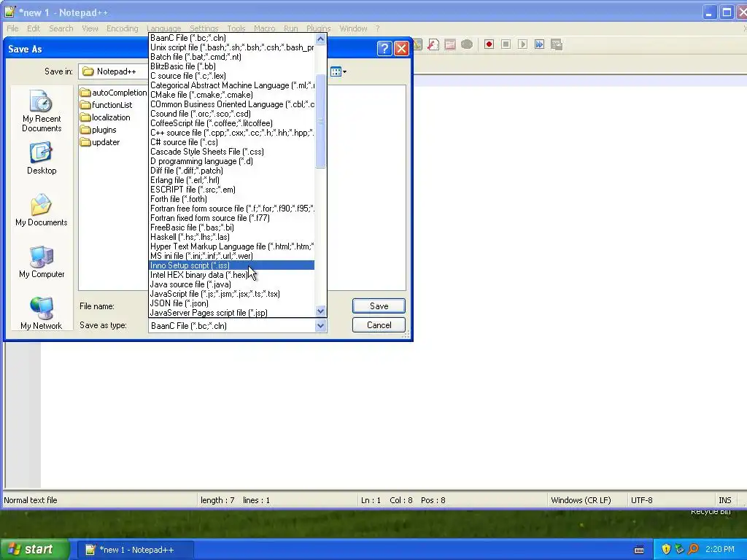
Task: Select BlitzBasic file (*.bb) entry
Action: [x=231, y=66]
